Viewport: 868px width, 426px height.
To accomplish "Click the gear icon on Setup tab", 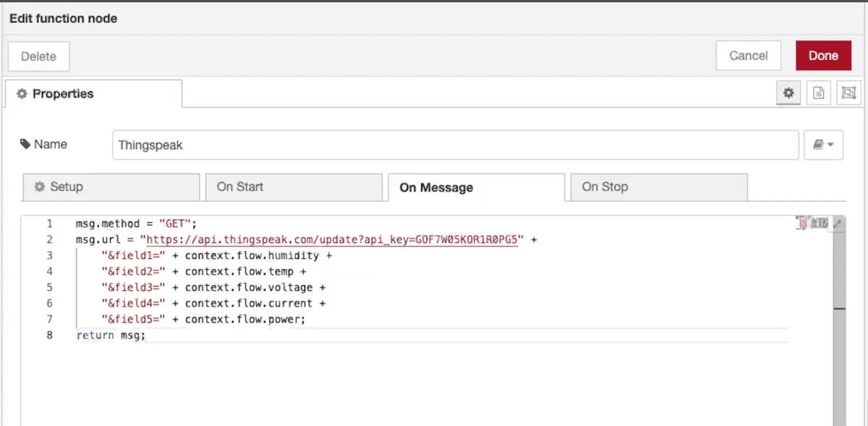I will [x=40, y=187].
